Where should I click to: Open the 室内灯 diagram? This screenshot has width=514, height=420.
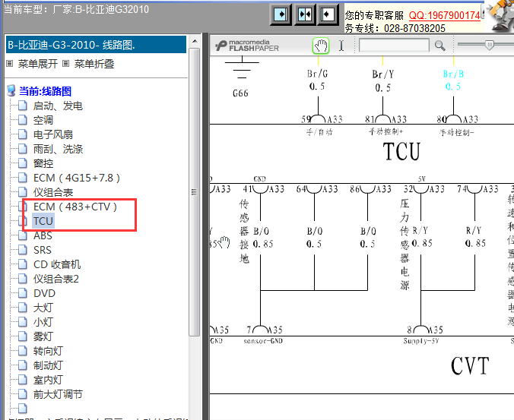click(x=48, y=380)
